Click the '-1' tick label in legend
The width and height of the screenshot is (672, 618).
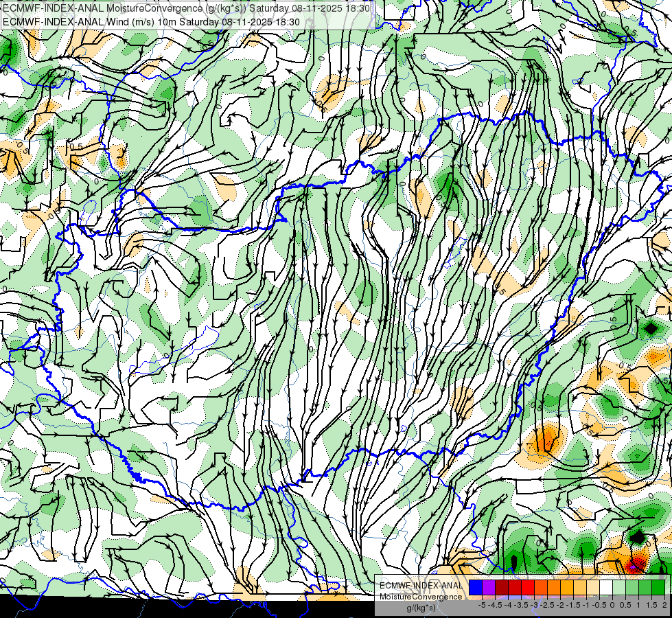[x=586, y=605]
